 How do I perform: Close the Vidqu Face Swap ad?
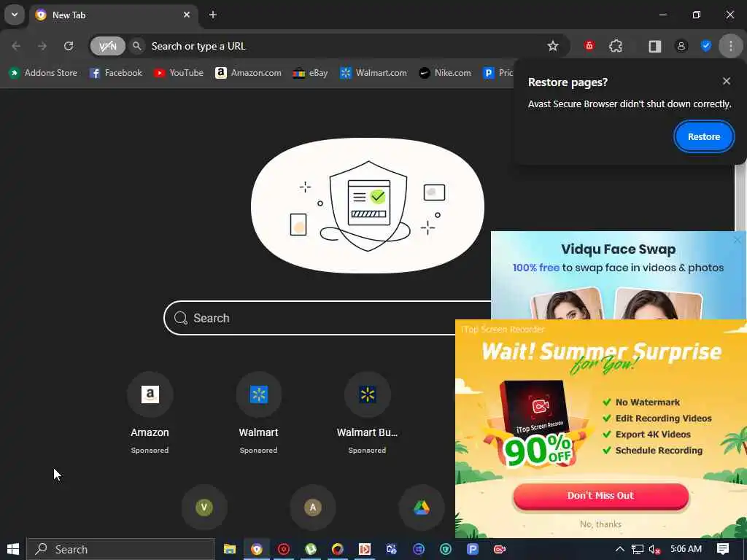click(x=738, y=240)
